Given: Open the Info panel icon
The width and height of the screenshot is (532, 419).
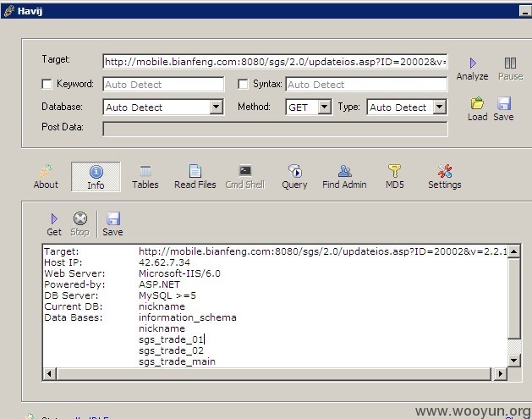Looking at the screenshot, I should [x=96, y=172].
